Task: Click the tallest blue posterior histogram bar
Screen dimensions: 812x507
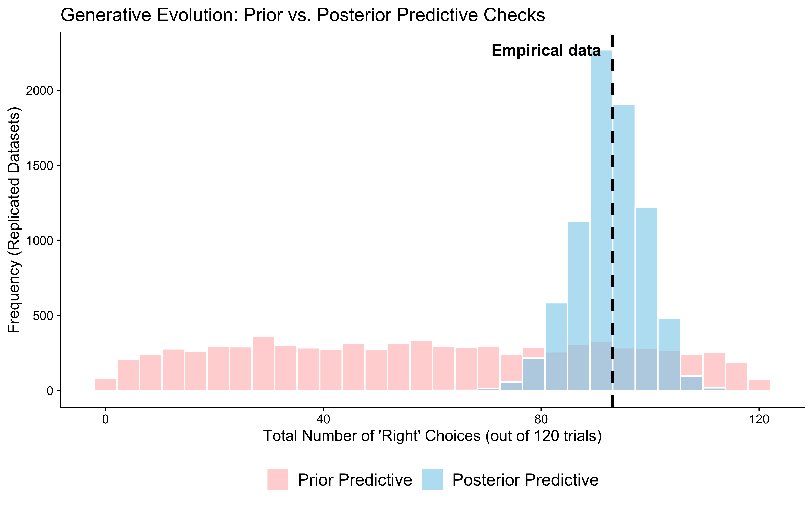Action: (x=601, y=201)
